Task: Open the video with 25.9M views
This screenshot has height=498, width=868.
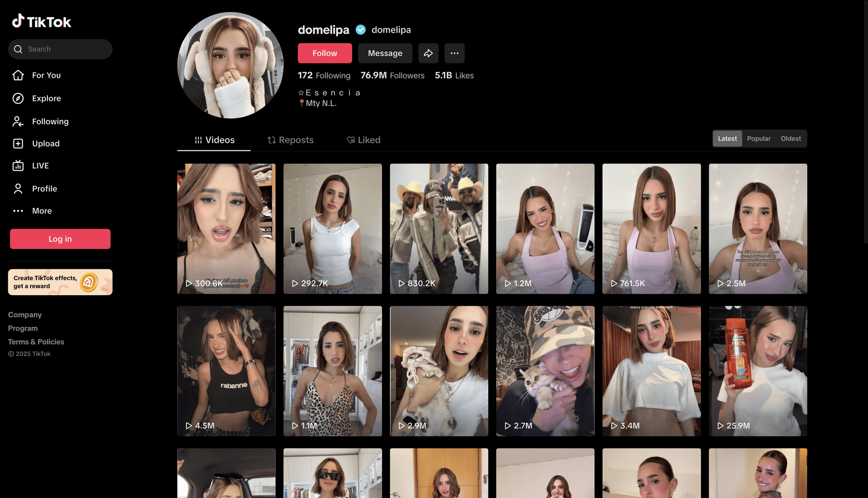Action: [x=758, y=371]
